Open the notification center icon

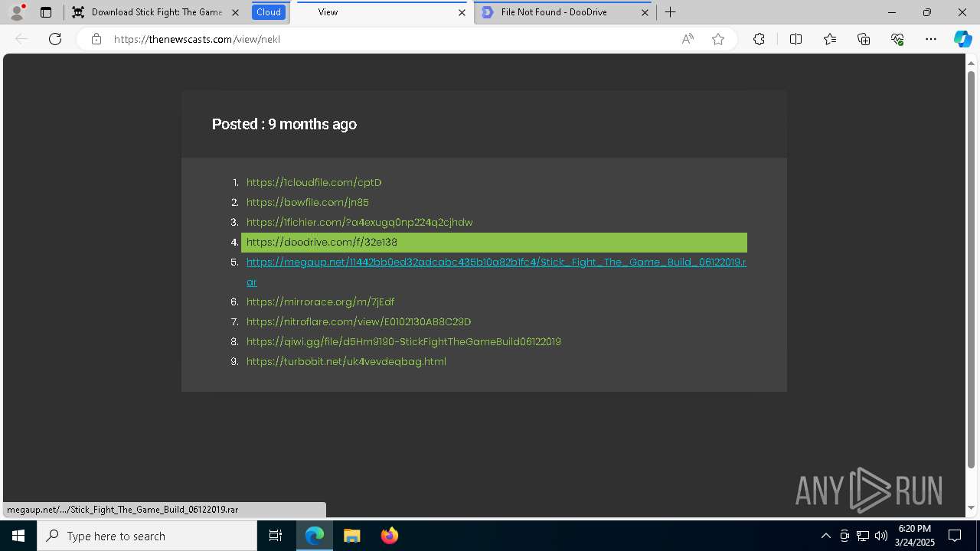(955, 536)
